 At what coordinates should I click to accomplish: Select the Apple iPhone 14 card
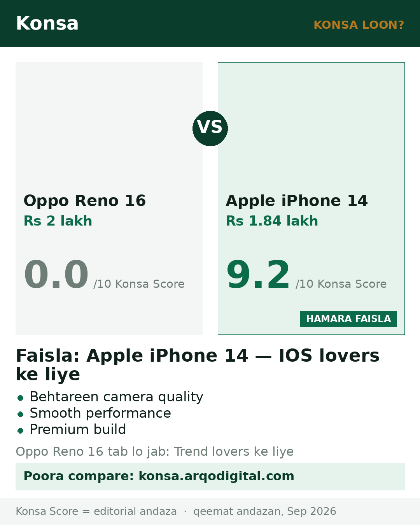pos(311,198)
